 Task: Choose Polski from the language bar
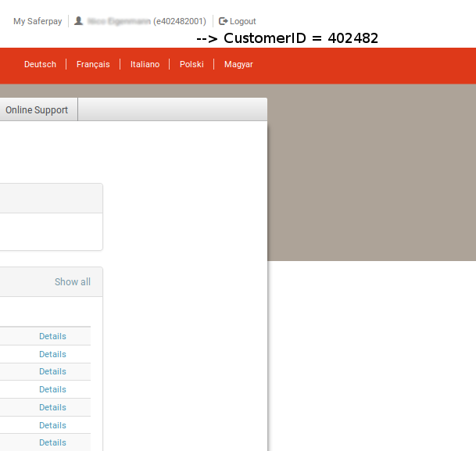[191, 64]
